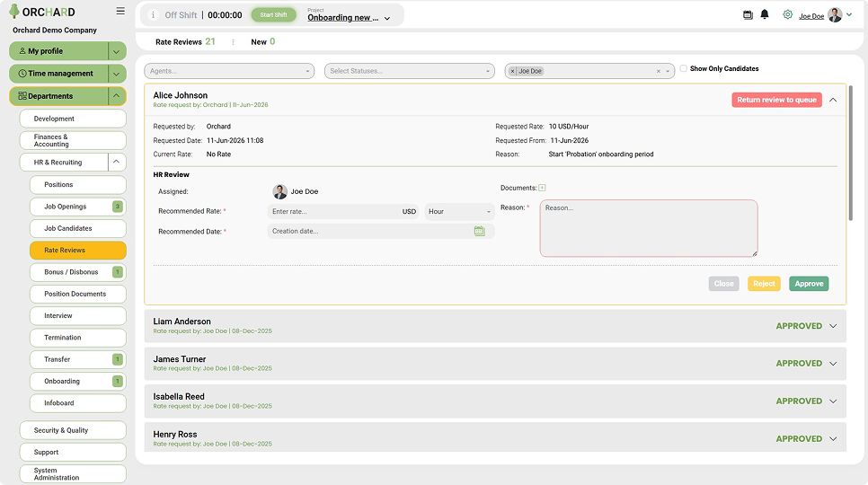Expand the Time management section arrow

point(116,74)
